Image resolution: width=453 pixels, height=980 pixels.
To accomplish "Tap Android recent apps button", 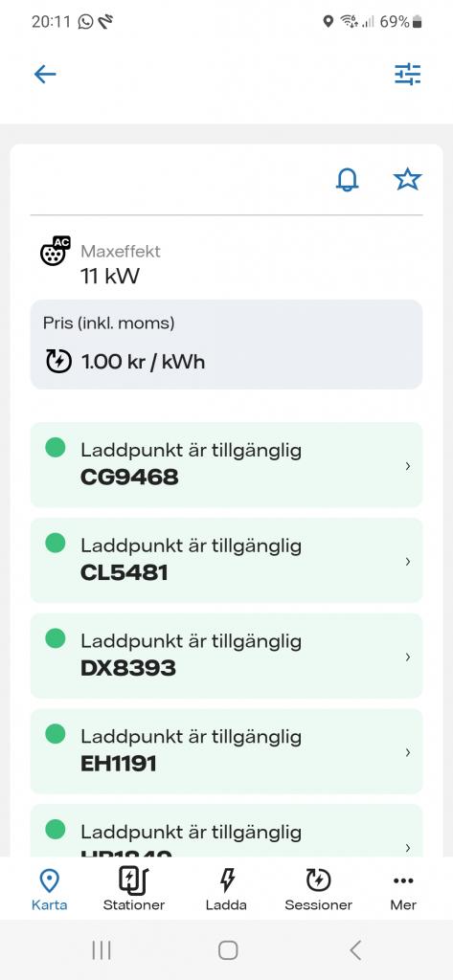I will tap(102, 950).
